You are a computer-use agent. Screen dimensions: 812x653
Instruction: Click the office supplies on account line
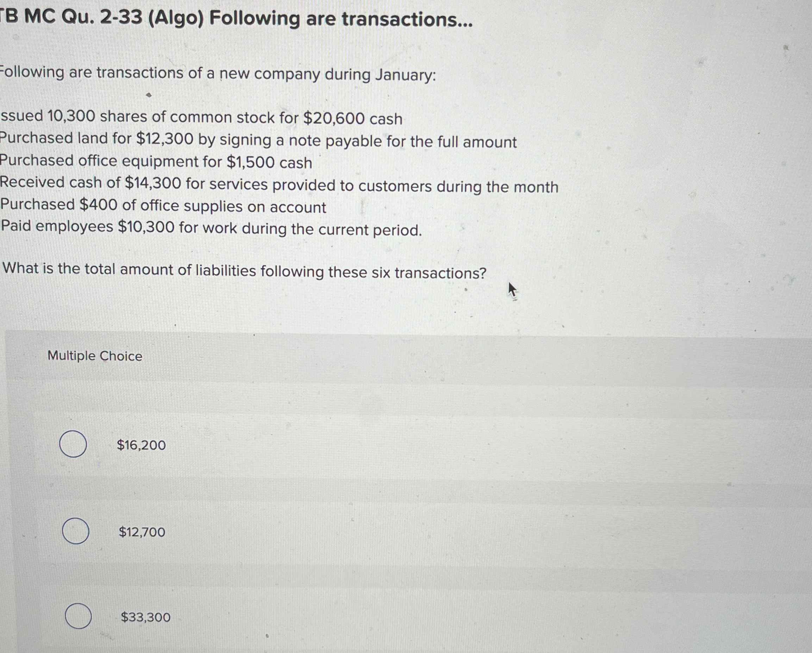[163, 206]
